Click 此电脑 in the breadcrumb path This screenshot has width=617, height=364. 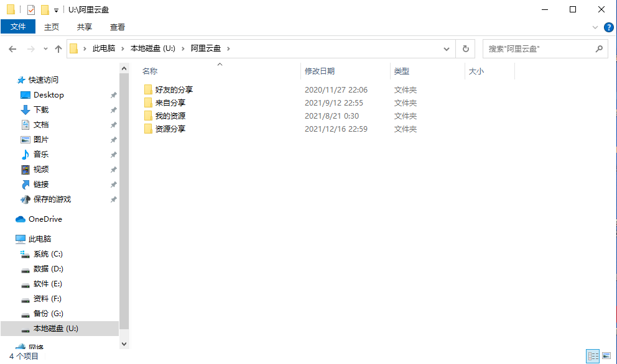pos(103,48)
